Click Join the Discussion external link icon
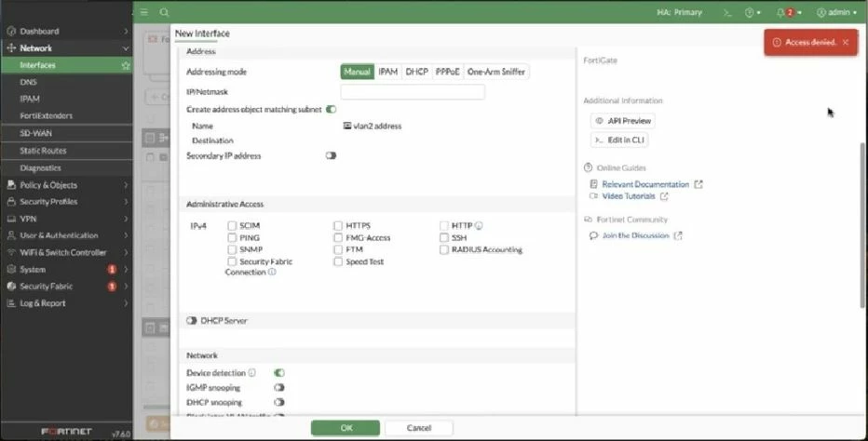This screenshot has height=441, width=868. pos(678,235)
